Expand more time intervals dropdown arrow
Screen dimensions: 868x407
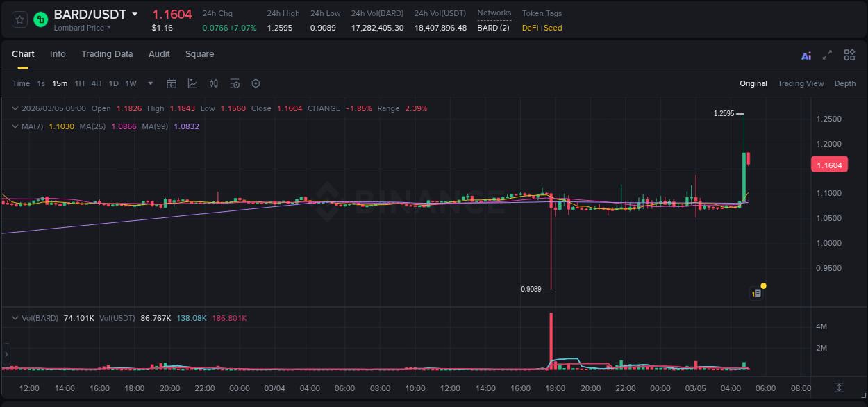point(151,83)
